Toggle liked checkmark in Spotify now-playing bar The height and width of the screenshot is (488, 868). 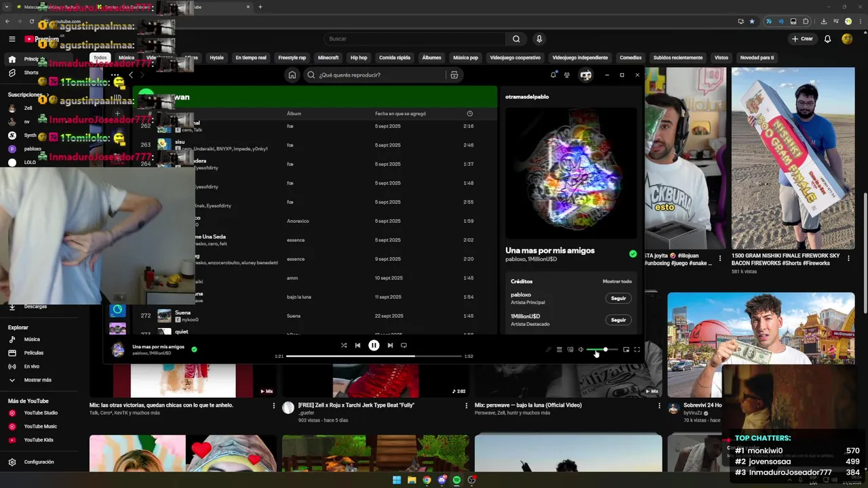pos(194,350)
